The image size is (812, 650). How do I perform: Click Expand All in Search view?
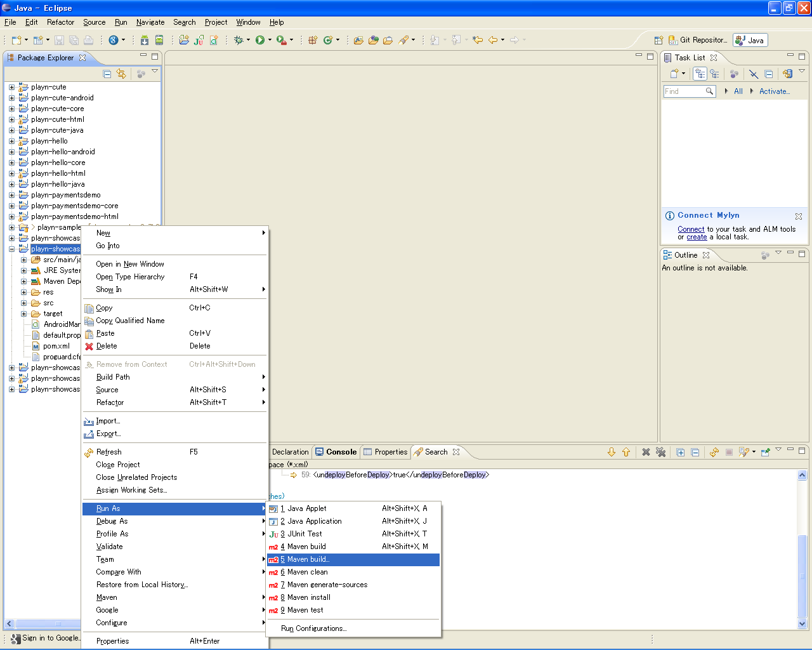pyautogui.click(x=681, y=452)
